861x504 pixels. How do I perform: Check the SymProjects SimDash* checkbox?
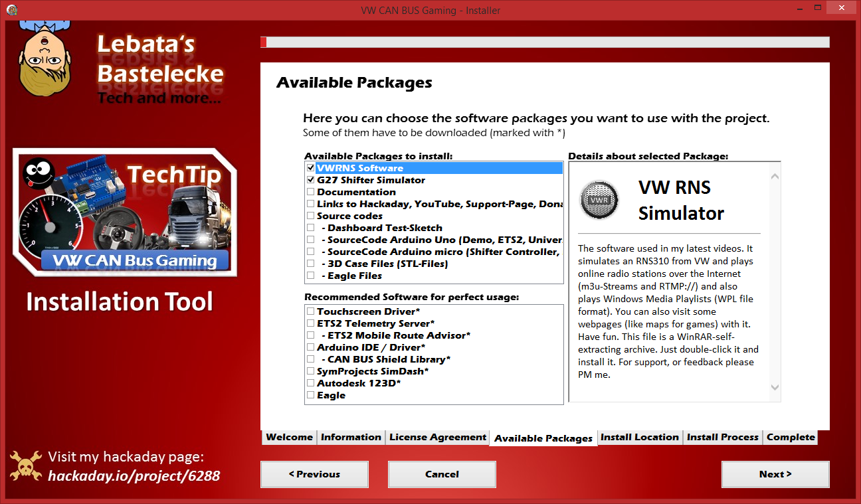310,371
